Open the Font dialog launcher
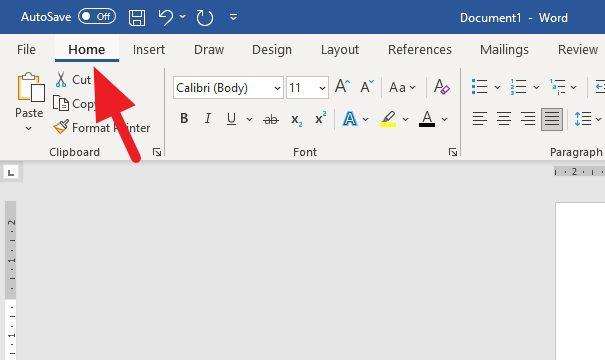Image resolution: width=605 pixels, height=360 pixels. [453, 152]
